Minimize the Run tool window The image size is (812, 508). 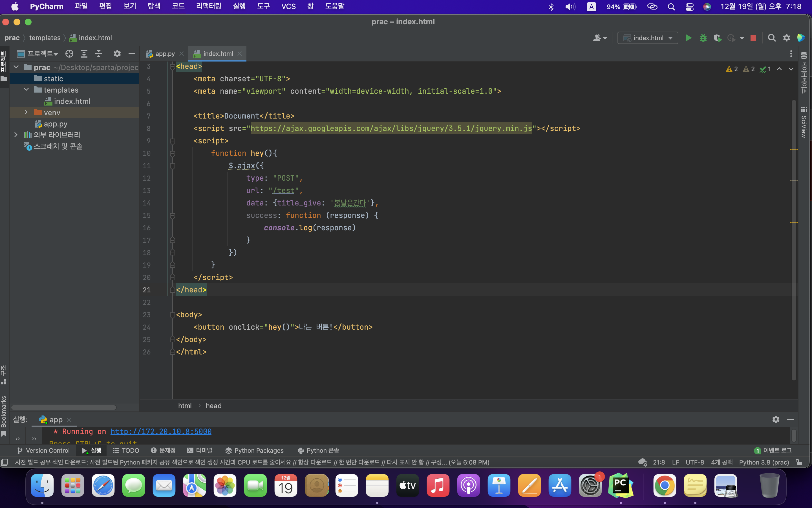(x=791, y=419)
